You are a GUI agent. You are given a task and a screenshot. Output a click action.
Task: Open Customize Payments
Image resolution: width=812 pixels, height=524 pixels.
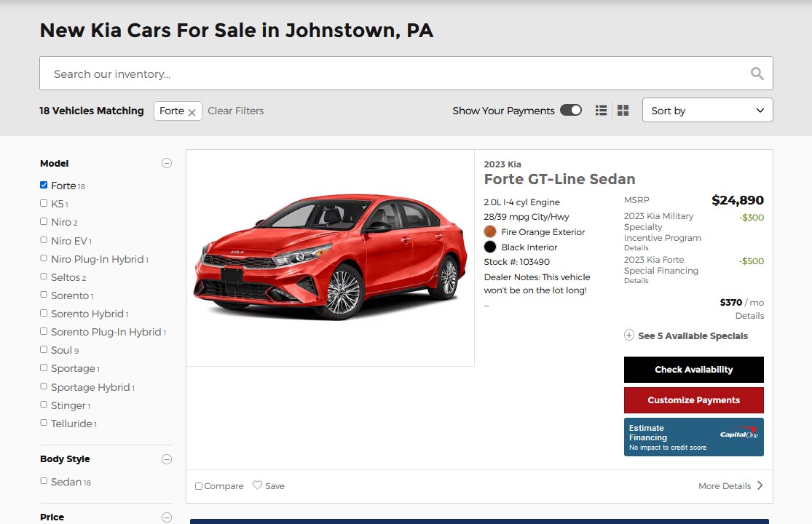point(693,400)
